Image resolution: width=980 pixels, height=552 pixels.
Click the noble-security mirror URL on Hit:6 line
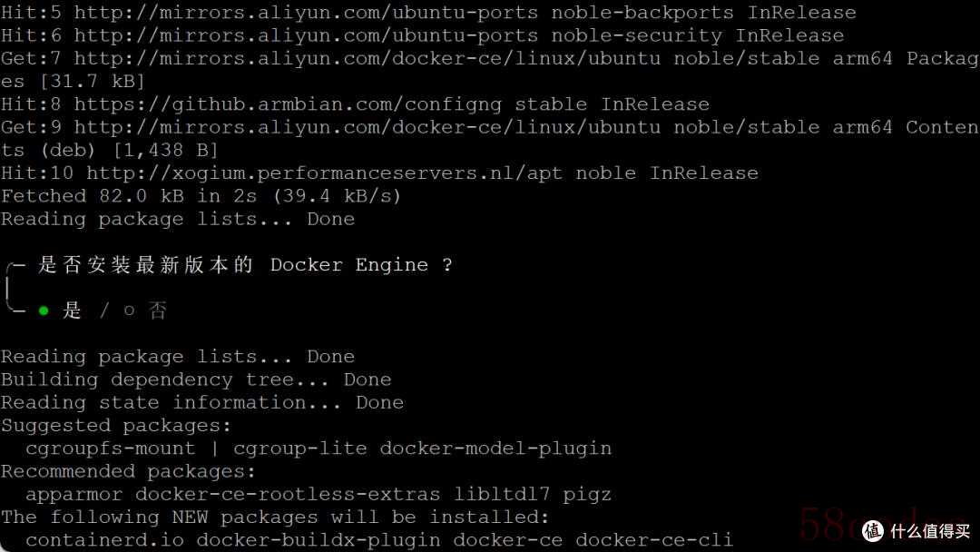click(x=307, y=35)
